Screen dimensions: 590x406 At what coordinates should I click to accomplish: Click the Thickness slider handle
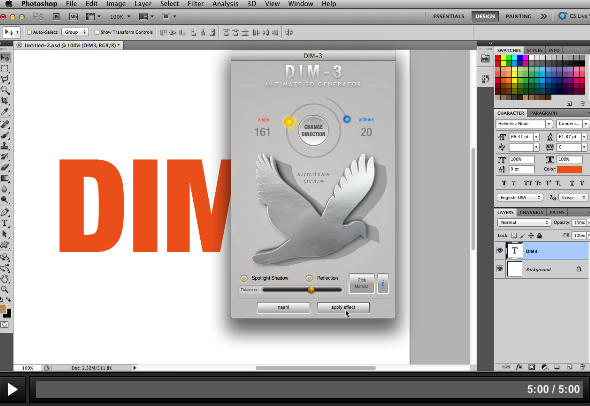tap(311, 290)
